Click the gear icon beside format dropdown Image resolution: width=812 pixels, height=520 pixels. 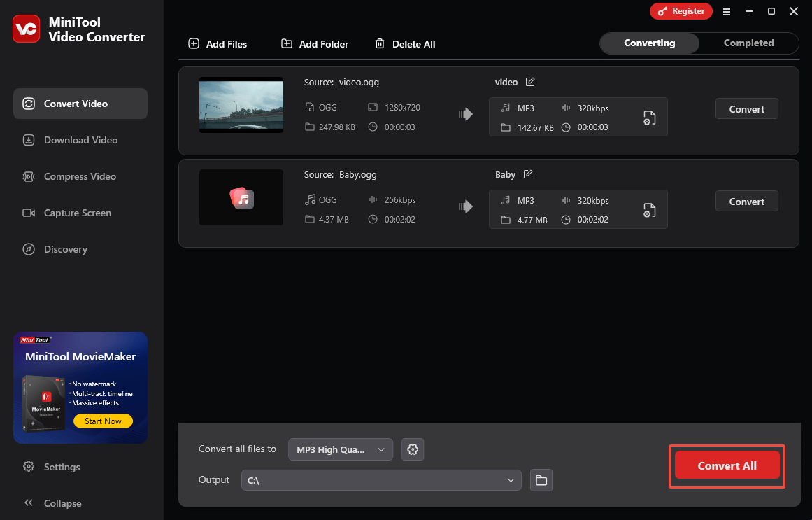[x=413, y=449]
